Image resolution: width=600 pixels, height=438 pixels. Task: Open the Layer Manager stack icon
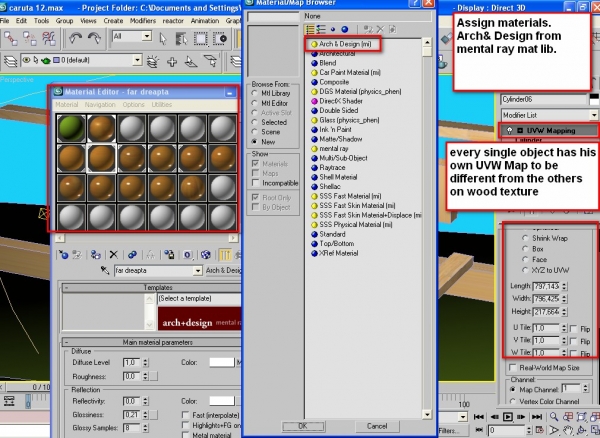(x=10, y=61)
